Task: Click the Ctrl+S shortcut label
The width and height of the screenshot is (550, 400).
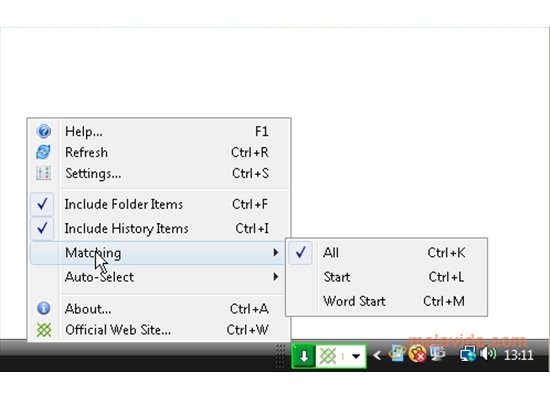Action: point(250,173)
